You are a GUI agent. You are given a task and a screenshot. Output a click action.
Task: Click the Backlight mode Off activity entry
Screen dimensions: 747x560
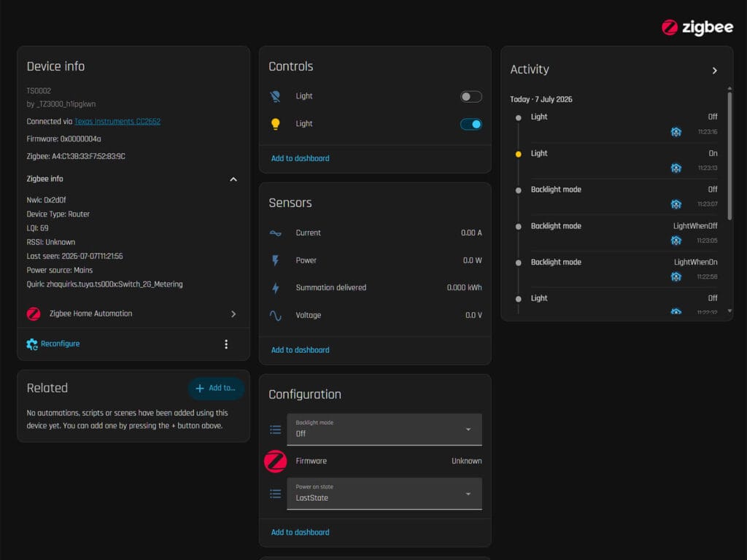click(x=617, y=197)
